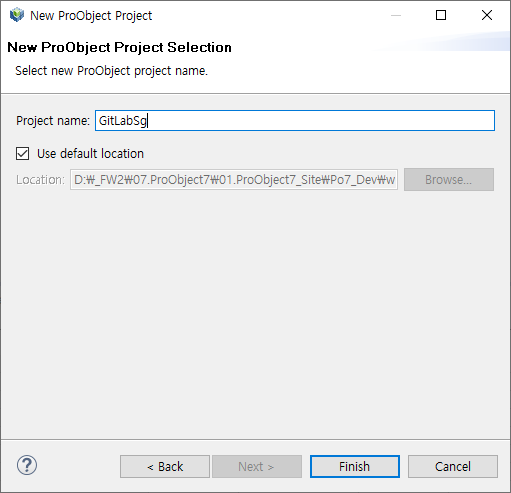Click the "New ProObject Project" title bar text

pos(91,16)
